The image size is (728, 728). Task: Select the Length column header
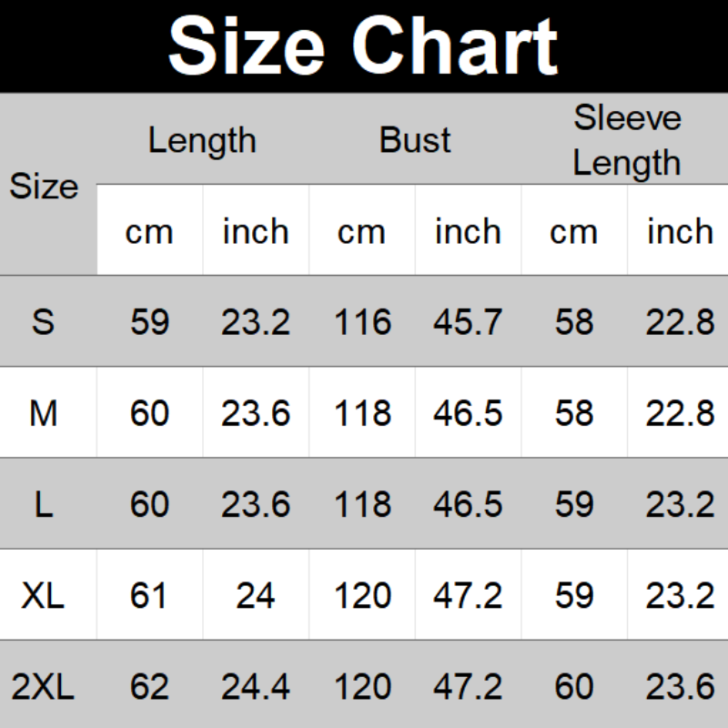coord(202,140)
